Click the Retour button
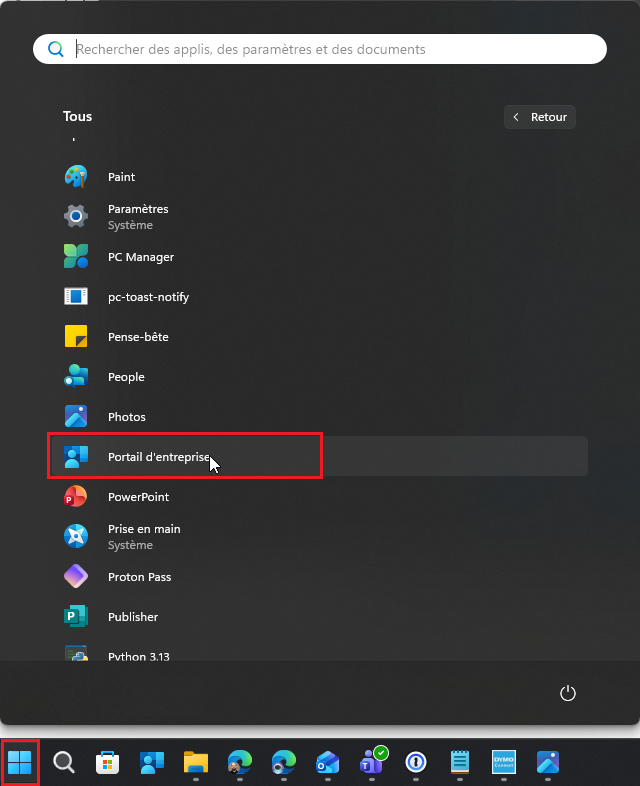 540,117
